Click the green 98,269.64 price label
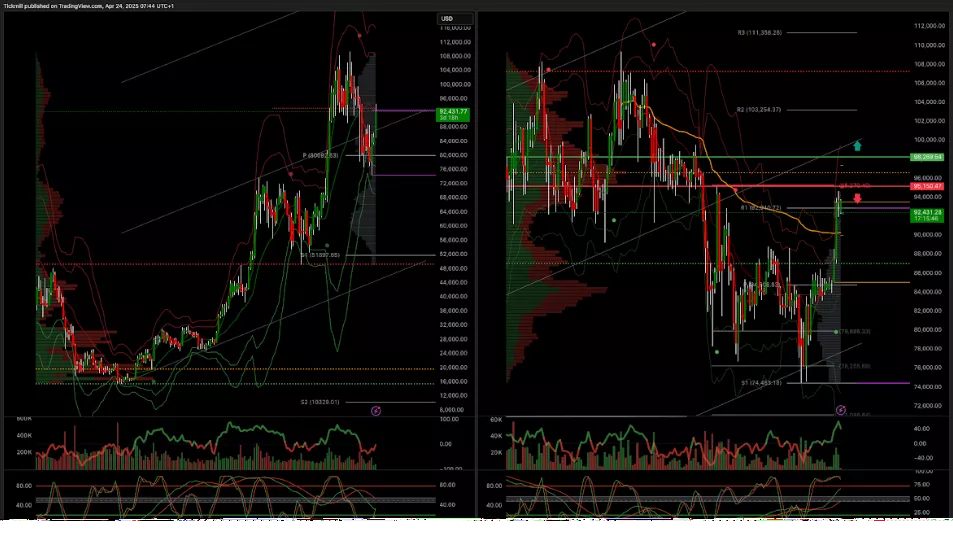Screen dimensions: 953x555 point(926,157)
